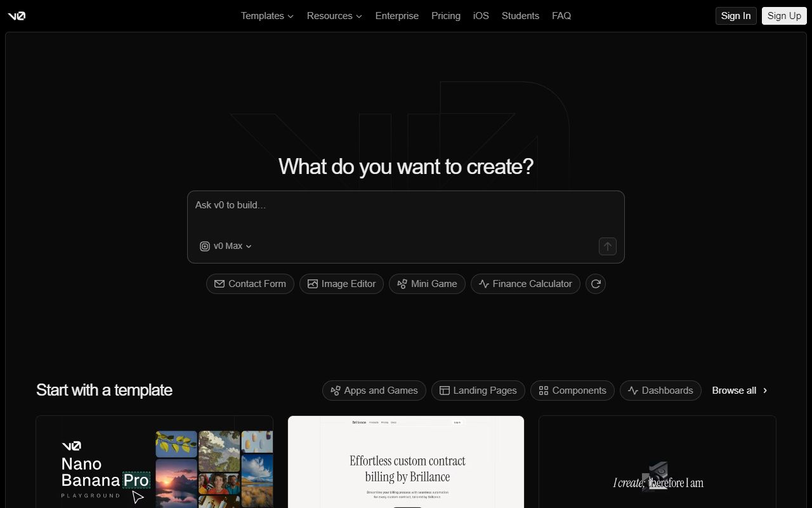Click the submit arrow in the prompt box
The image size is (812, 508).
tap(607, 246)
